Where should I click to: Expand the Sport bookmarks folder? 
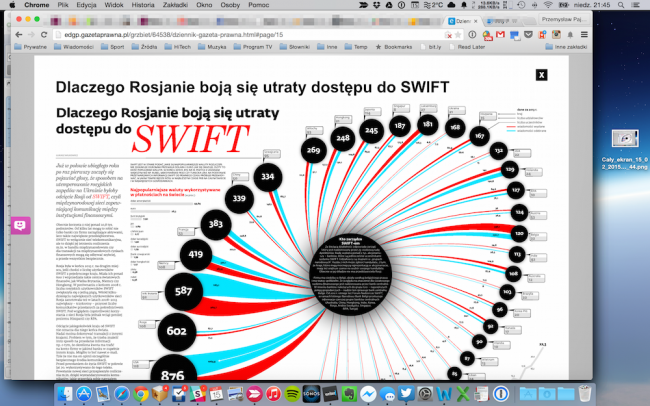112,47
